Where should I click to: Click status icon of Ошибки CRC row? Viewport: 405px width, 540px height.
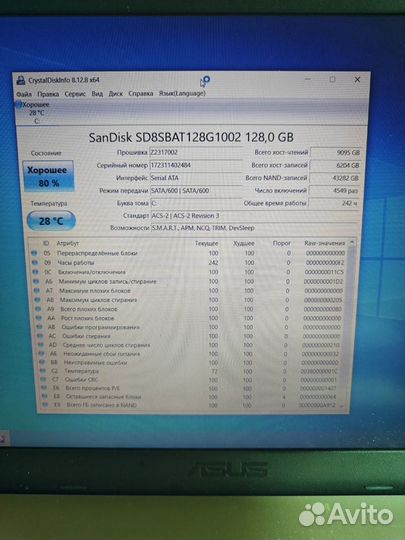[44, 380]
